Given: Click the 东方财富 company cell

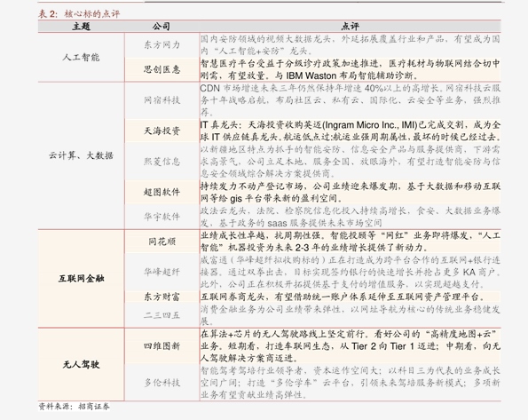Looking at the screenshot, I should pos(162,297).
